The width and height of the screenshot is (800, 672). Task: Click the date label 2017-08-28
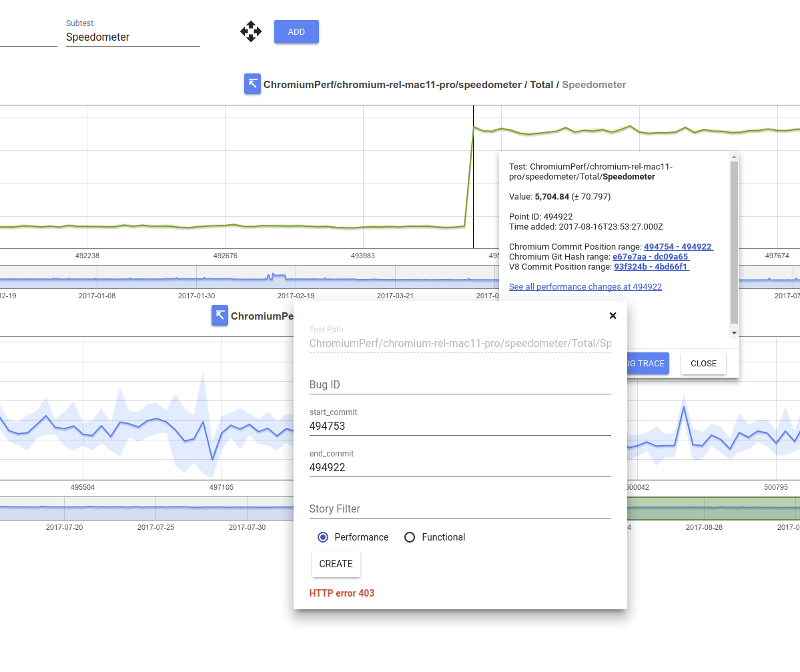pyautogui.click(x=704, y=527)
